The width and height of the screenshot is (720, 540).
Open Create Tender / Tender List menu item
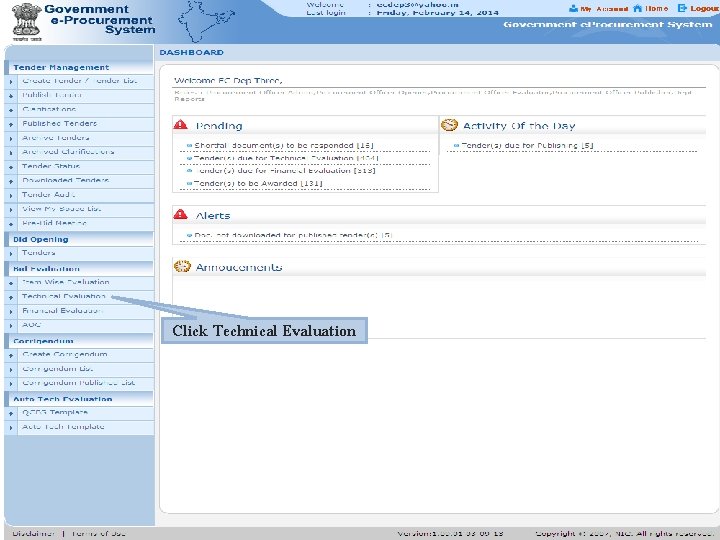pos(80,81)
